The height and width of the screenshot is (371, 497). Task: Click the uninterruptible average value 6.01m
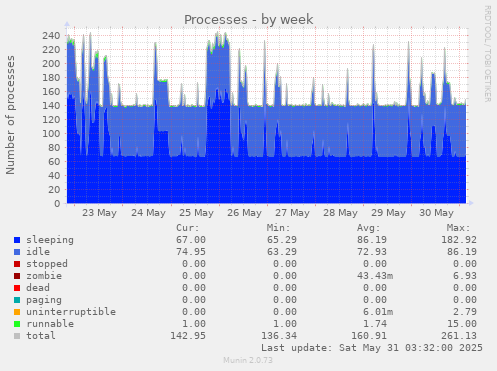(378, 312)
